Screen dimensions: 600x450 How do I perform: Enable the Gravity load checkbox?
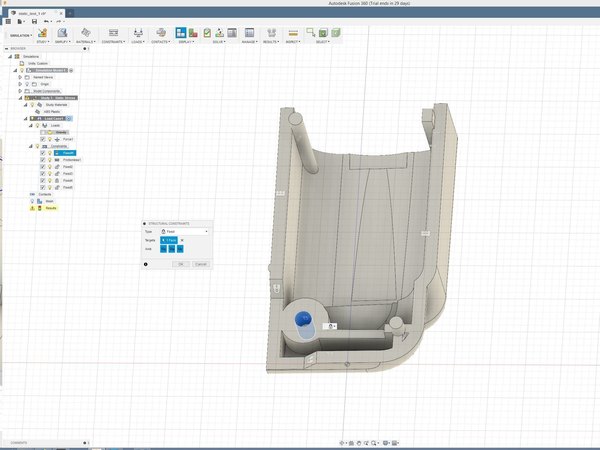coord(43,132)
